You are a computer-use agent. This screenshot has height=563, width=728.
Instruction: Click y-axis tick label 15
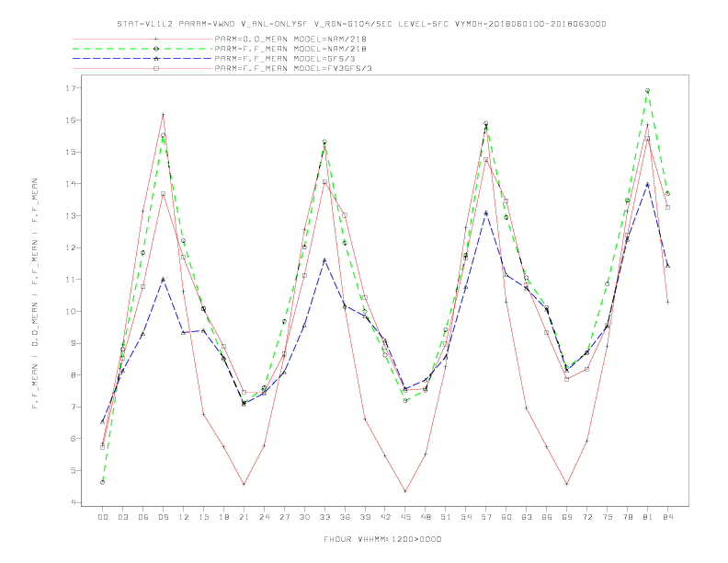(x=71, y=152)
